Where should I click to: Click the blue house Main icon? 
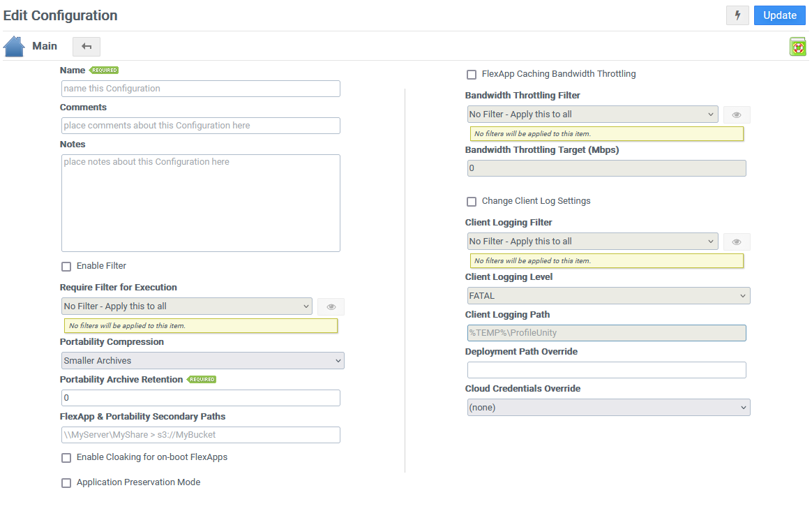point(14,47)
